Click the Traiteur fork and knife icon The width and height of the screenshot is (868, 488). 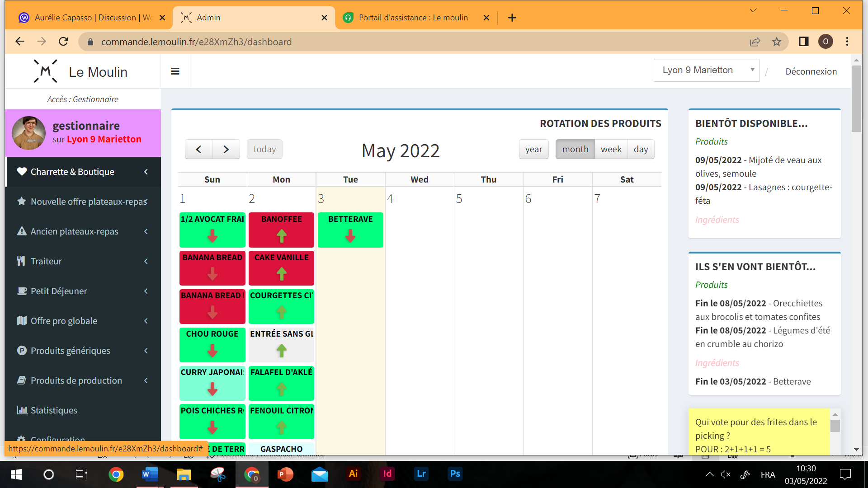pos(21,261)
